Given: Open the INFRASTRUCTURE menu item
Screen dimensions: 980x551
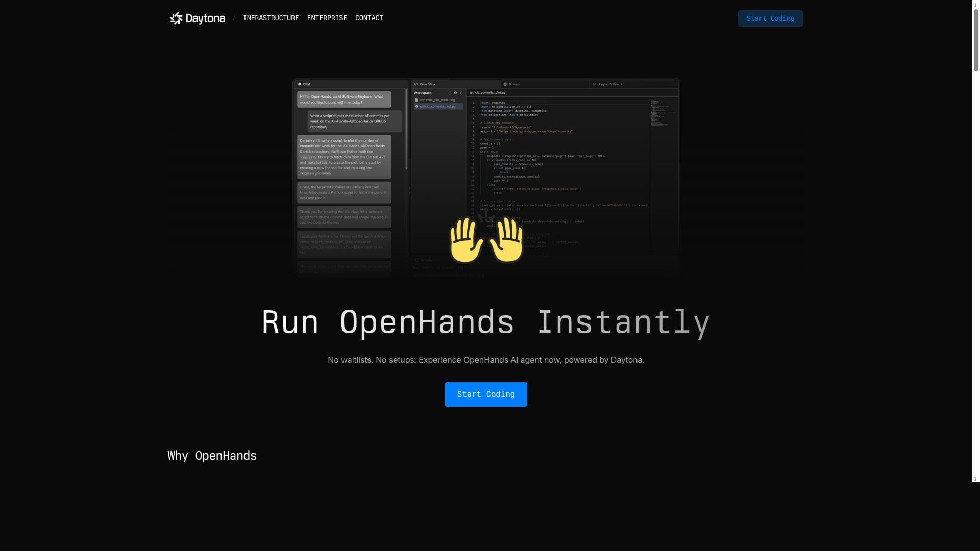Looking at the screenshot, I should tap(271, 18).
